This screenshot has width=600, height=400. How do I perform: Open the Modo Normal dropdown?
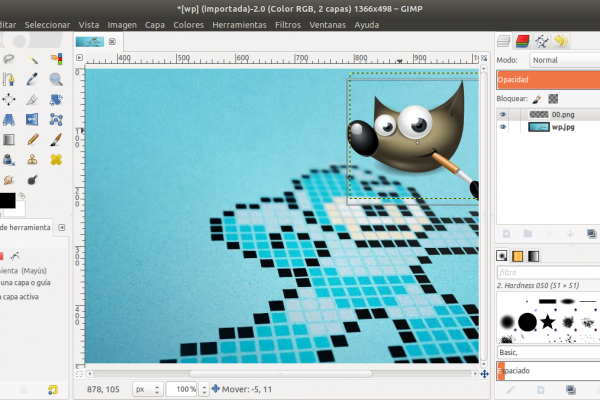[x=564, y=60]
